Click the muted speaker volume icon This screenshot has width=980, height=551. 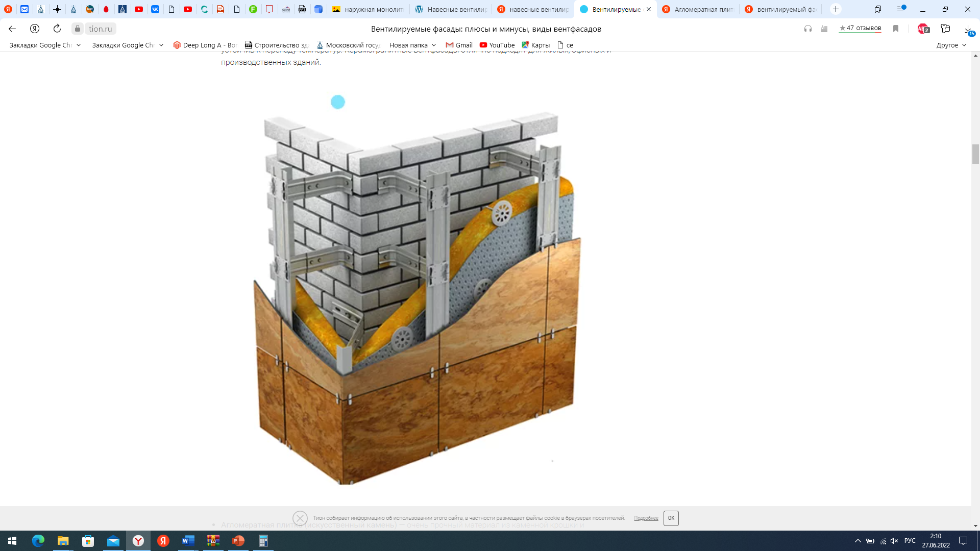pos(894,541)
